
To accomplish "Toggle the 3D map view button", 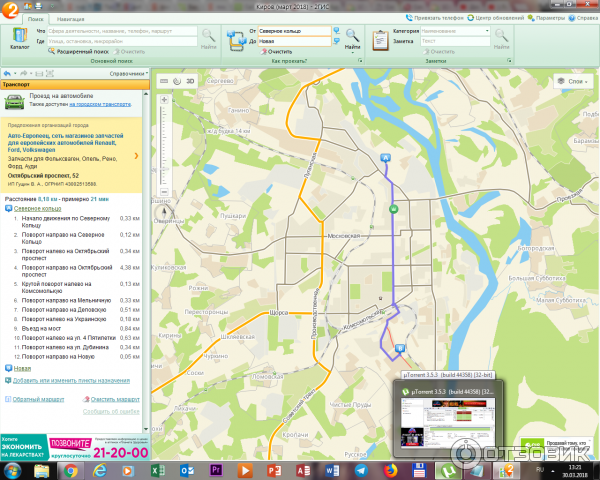I will (x=190, y=81).
